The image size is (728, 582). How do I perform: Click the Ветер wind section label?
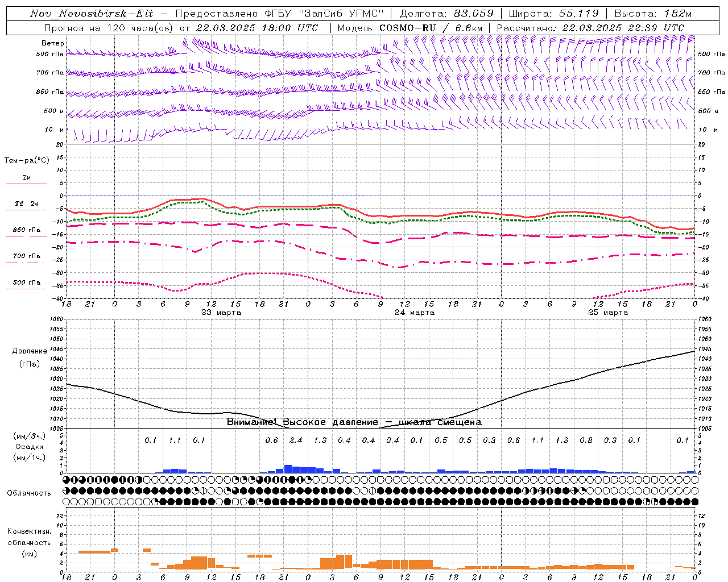pyautogui.click(x=53, y=43)
